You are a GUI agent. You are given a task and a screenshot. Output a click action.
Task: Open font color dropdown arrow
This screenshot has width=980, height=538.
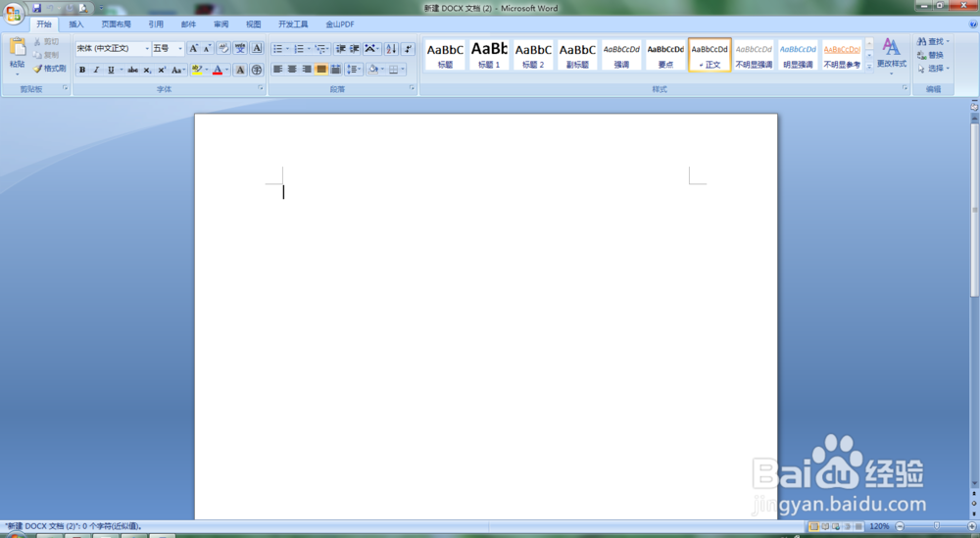227,70
